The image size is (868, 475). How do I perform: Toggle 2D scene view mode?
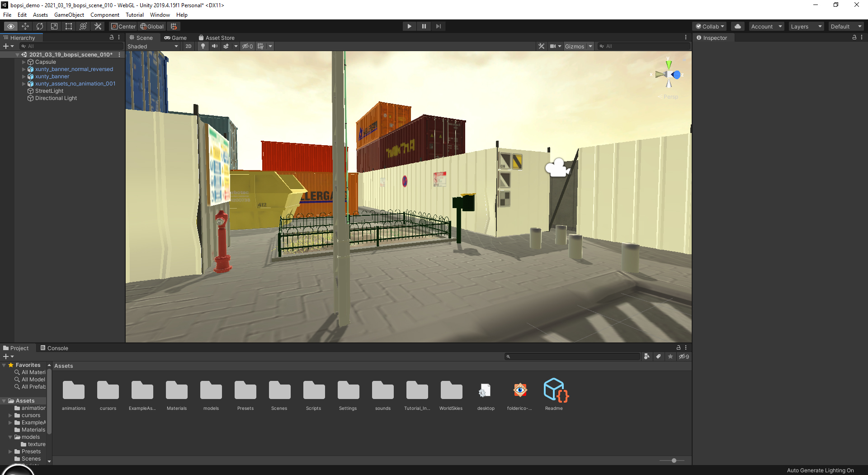[188, 46]
